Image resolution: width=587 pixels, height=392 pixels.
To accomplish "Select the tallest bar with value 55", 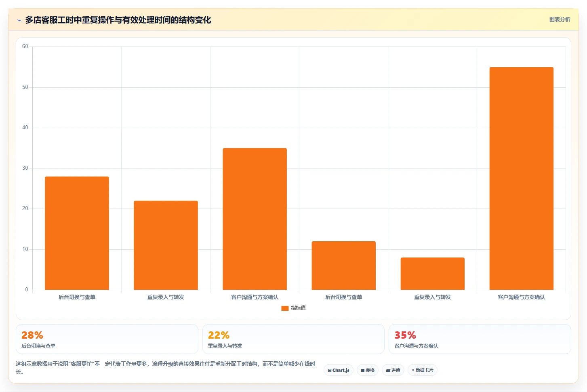I will click(x=521, y=179).
